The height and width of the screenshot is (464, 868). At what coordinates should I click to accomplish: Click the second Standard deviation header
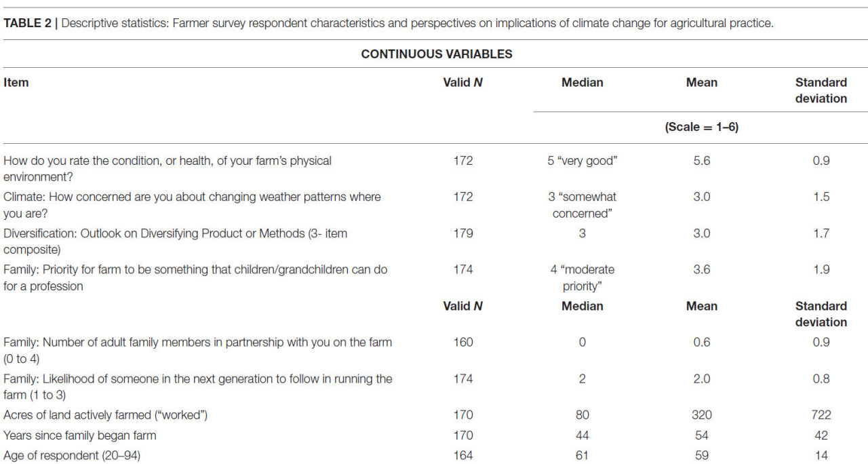pyautogui.click(x=821, y=314)
